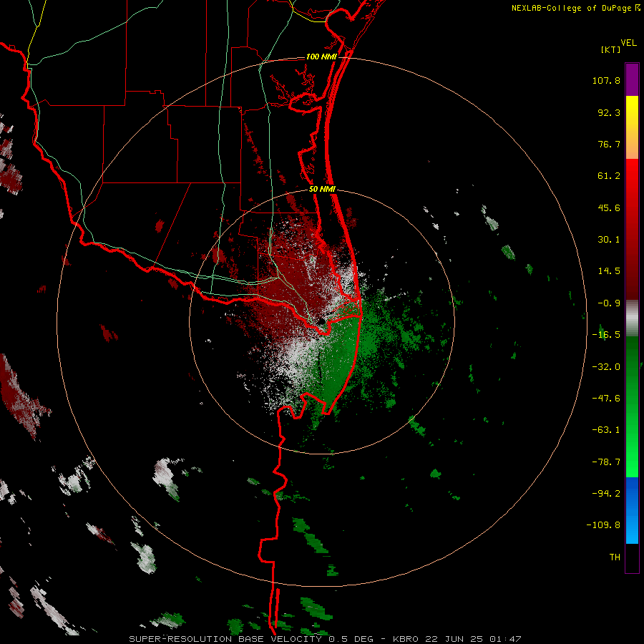Click the -78.7 velocity scale value
This screenshot has height=644, width=644.
point(606,462)
